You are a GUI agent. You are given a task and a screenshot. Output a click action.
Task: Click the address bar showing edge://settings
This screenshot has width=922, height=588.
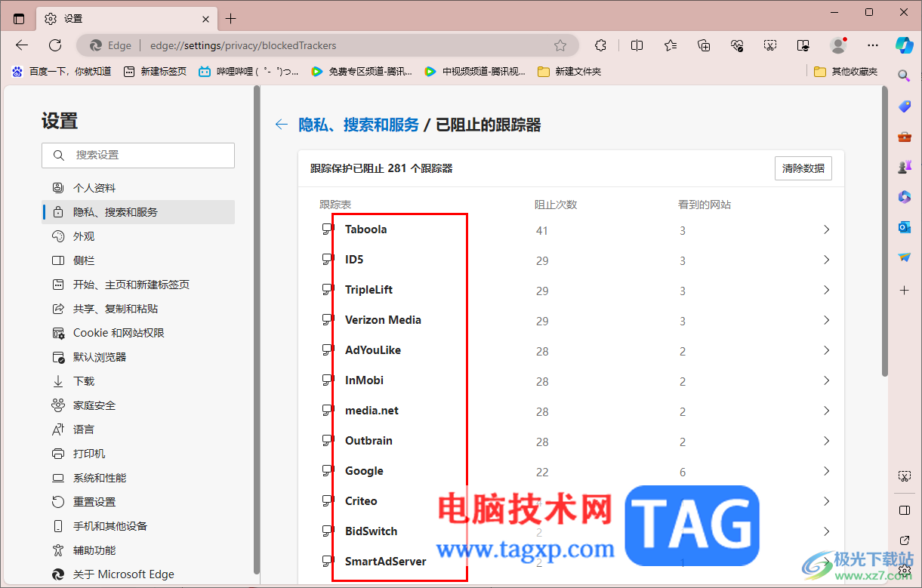click(328, 45)
